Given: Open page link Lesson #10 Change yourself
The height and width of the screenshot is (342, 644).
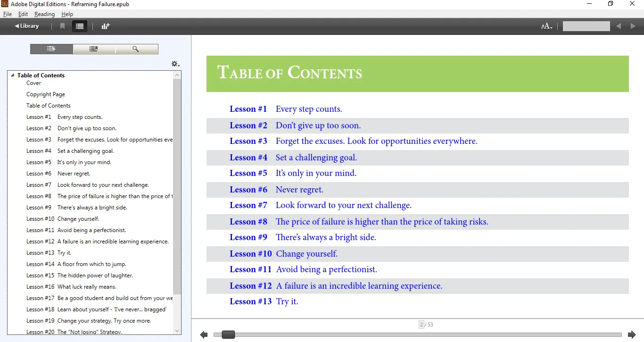Looking at the screenshot, I should (284, 254).
